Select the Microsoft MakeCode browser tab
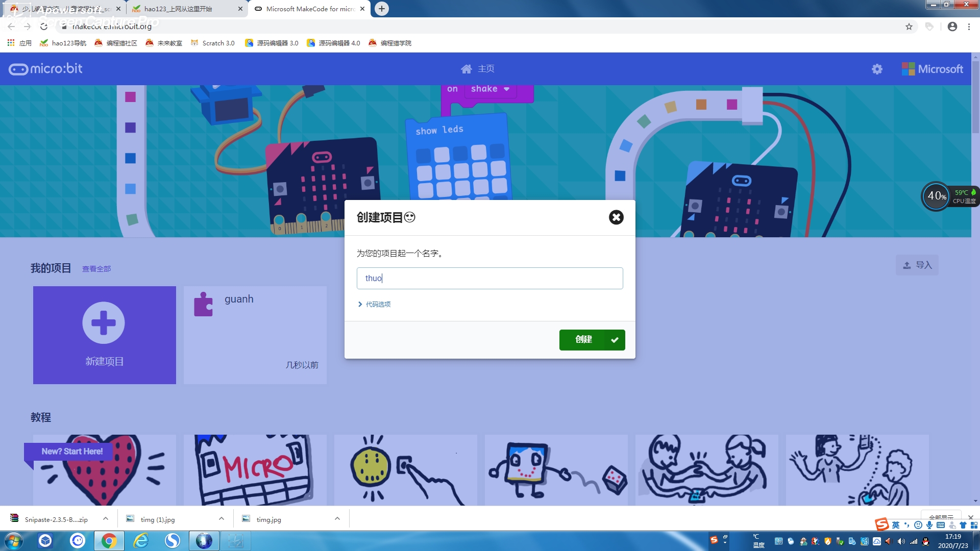The height and width of the screenshot is (551, 980). [x=309, y=9]
